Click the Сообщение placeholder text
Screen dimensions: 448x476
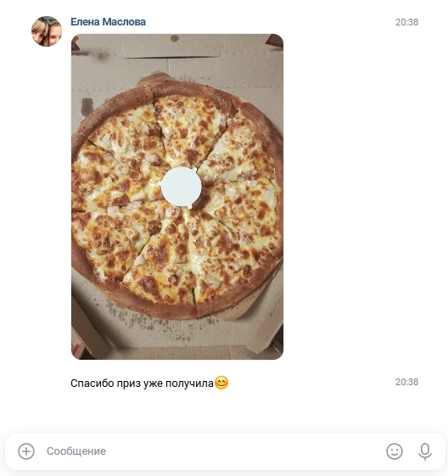(x=76, y=451)
